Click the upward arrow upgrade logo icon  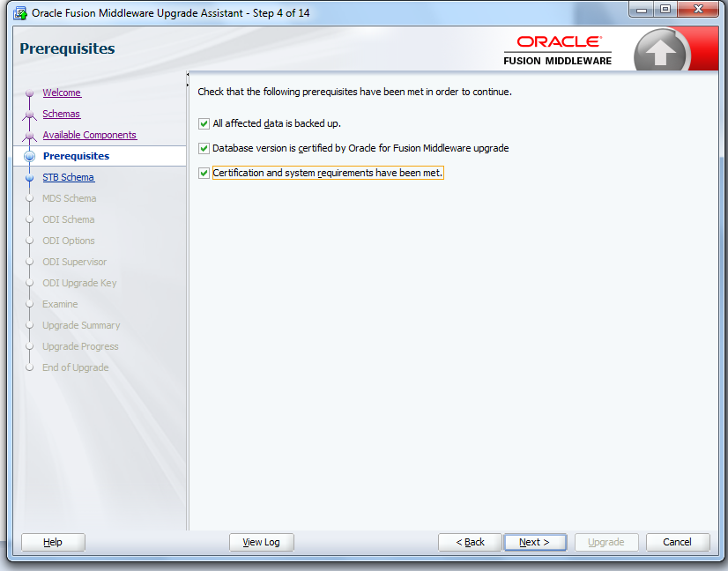[662, 52]
